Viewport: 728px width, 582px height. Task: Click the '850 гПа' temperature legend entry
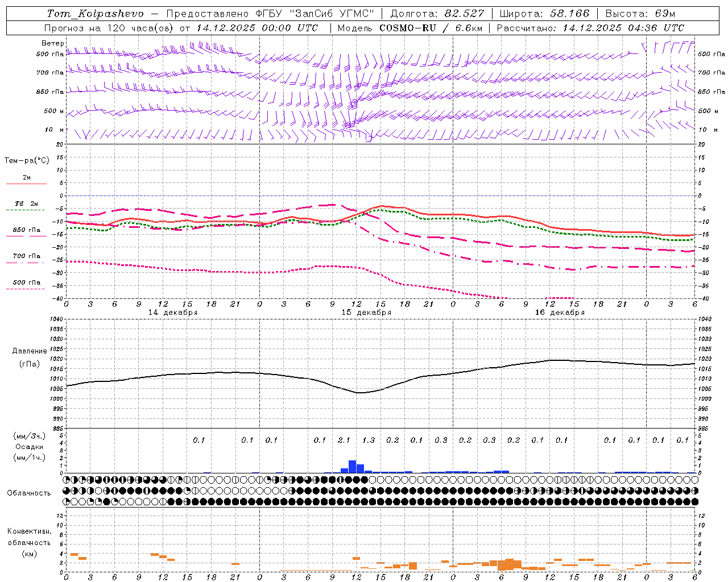[x=27, y=230]
